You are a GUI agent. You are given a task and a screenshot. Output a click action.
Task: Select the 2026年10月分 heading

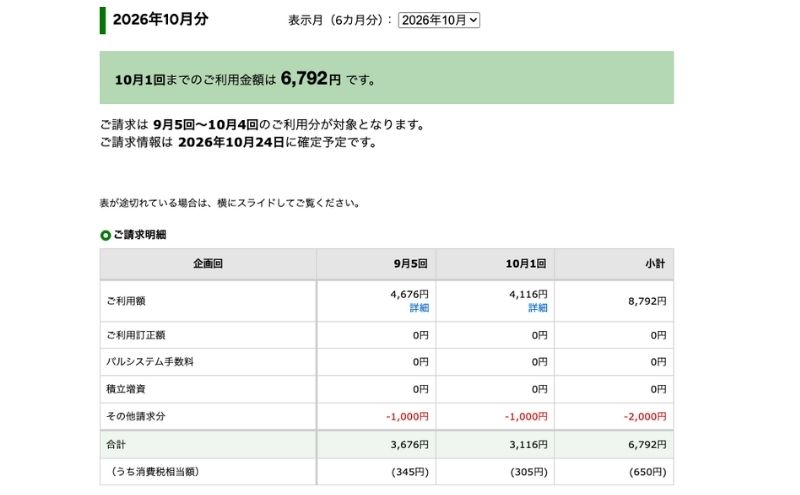160,19
